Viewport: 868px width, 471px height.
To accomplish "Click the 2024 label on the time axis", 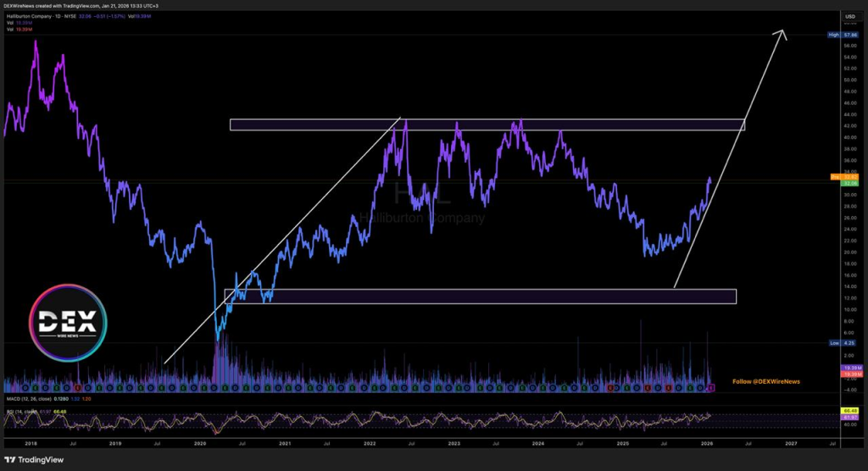I will [x=538, y=444].
